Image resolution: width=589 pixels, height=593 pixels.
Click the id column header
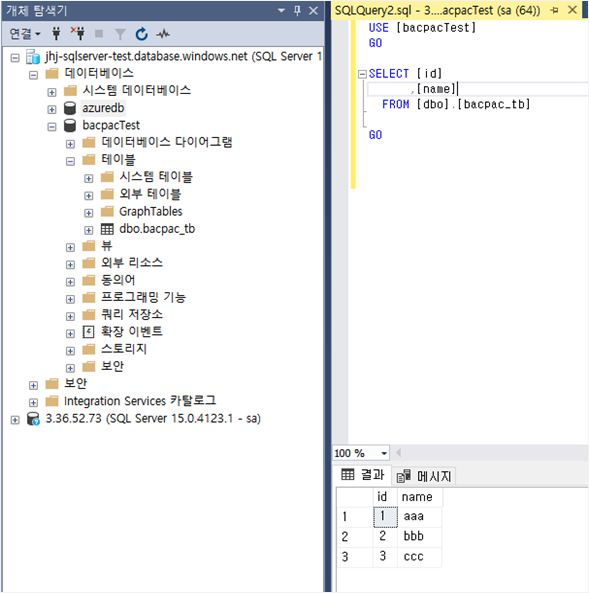[x=385, y=497]
